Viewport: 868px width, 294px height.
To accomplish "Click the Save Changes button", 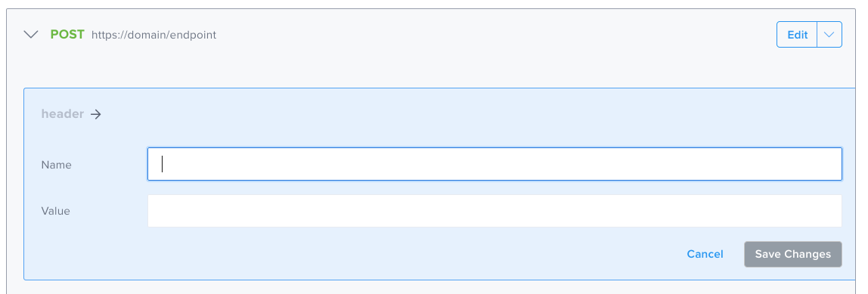I will point(792,254).
